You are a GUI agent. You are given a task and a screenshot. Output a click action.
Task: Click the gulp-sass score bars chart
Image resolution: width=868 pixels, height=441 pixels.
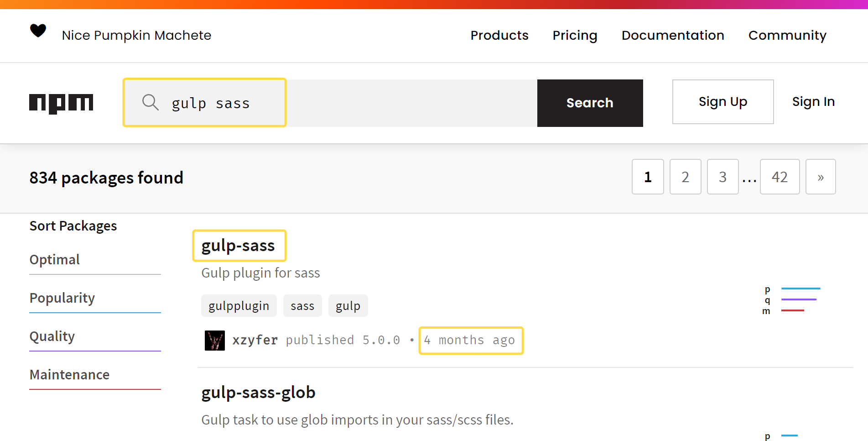click(793, 300)
